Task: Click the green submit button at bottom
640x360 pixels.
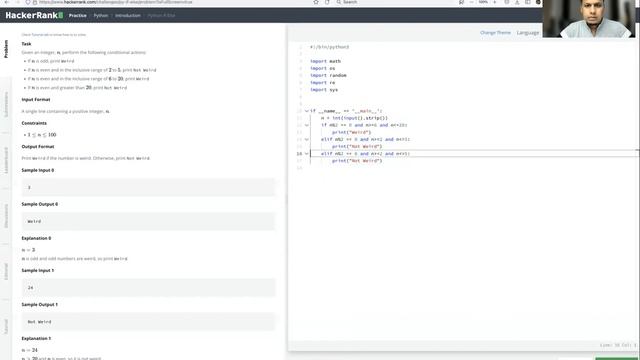Action: tap(616, 358)
